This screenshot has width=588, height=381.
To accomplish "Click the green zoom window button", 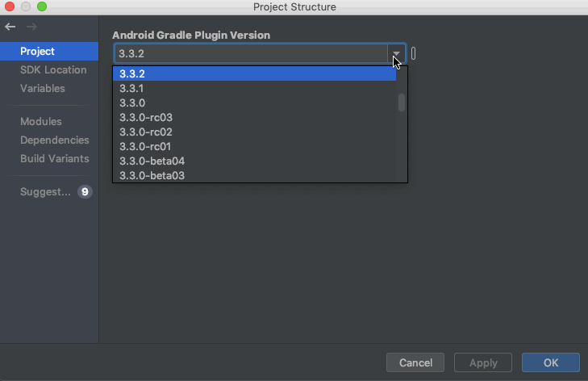I will click(x=42, y=6).
